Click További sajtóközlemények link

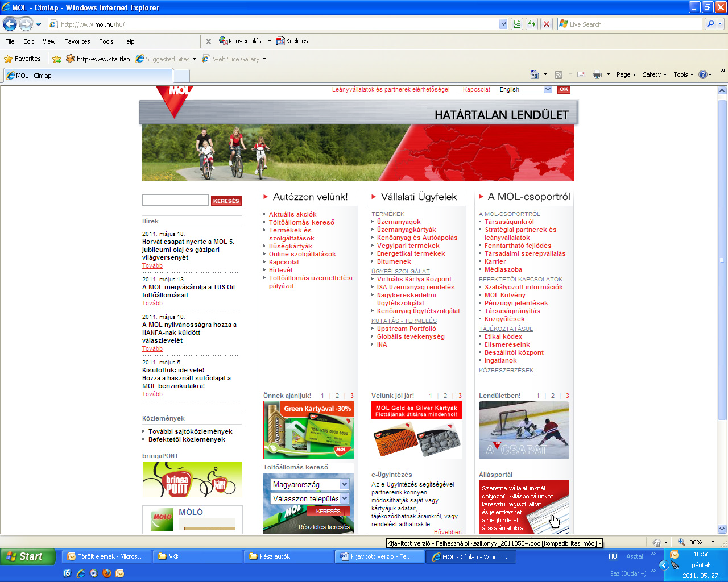click(x=191, y=431)
